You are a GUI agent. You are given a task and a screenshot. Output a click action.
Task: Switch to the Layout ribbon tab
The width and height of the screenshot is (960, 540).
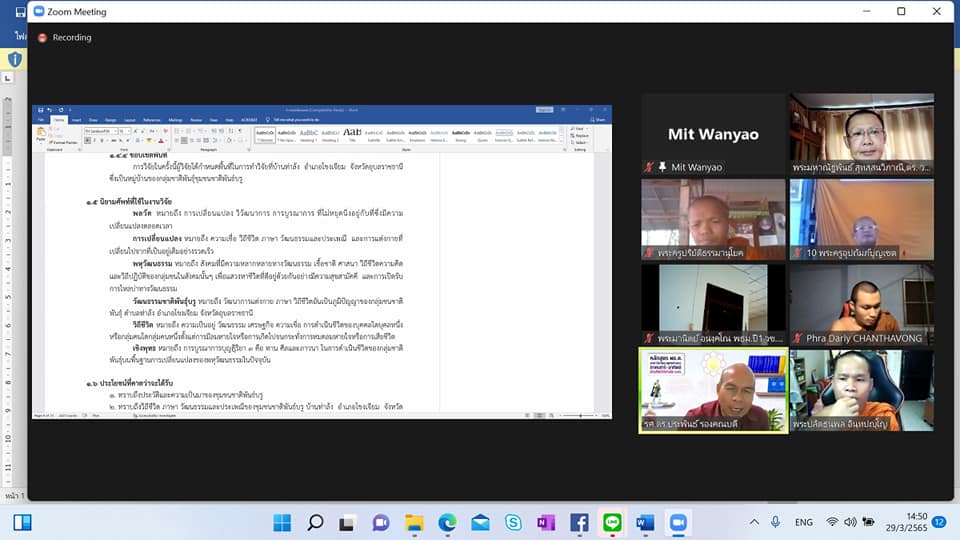(x=130, y=120)
